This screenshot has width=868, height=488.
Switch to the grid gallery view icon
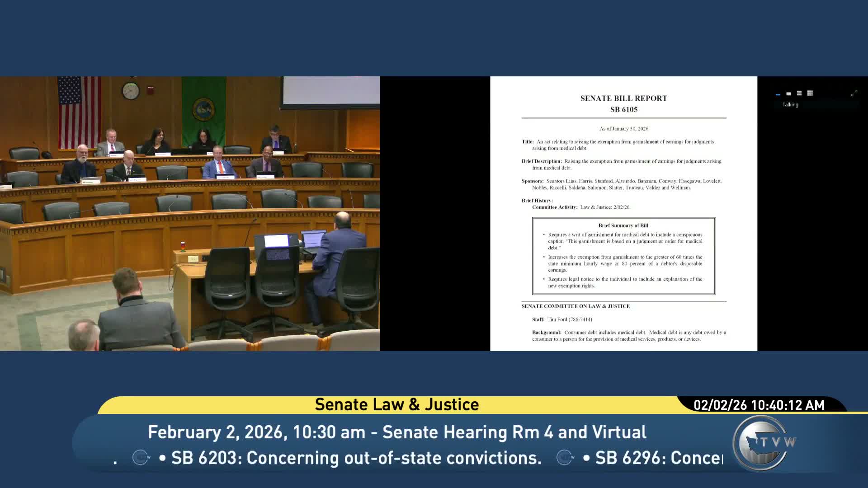810,93
